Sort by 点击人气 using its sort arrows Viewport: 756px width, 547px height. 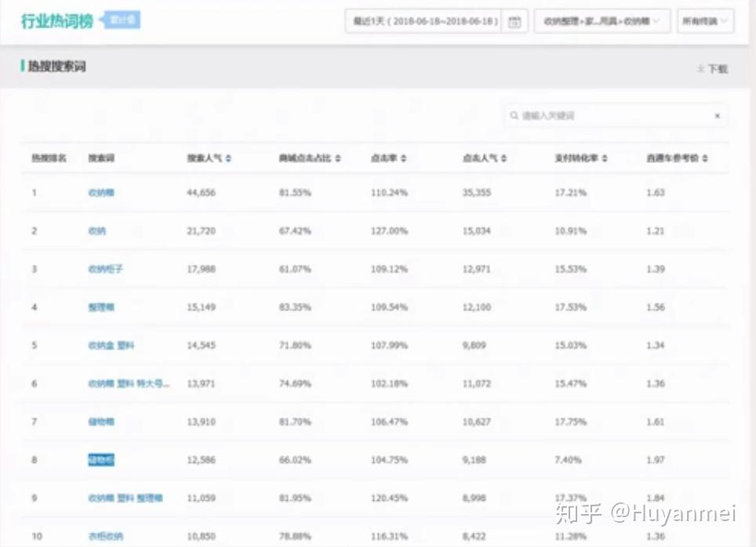[503, 158]
